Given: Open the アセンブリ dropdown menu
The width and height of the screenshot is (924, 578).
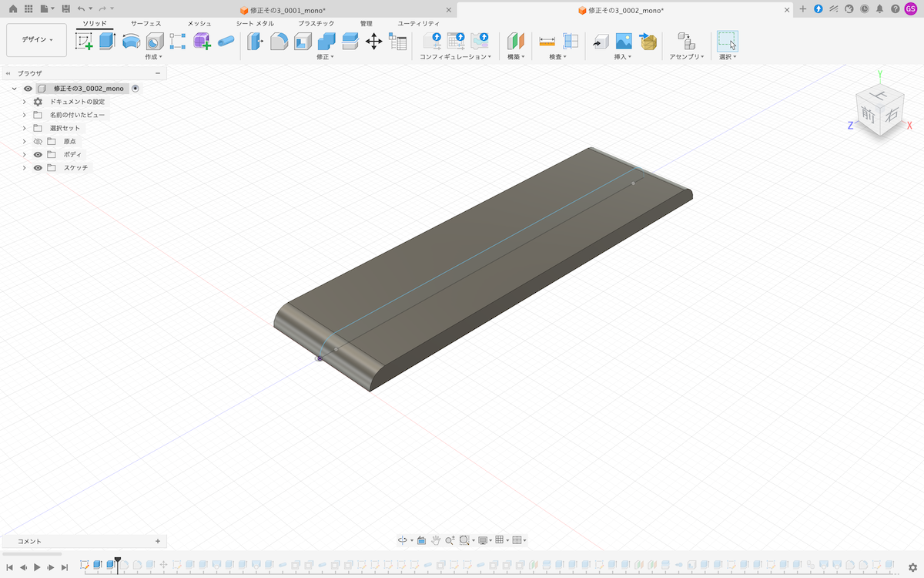Looking at the screenshot, I should 687,57.
